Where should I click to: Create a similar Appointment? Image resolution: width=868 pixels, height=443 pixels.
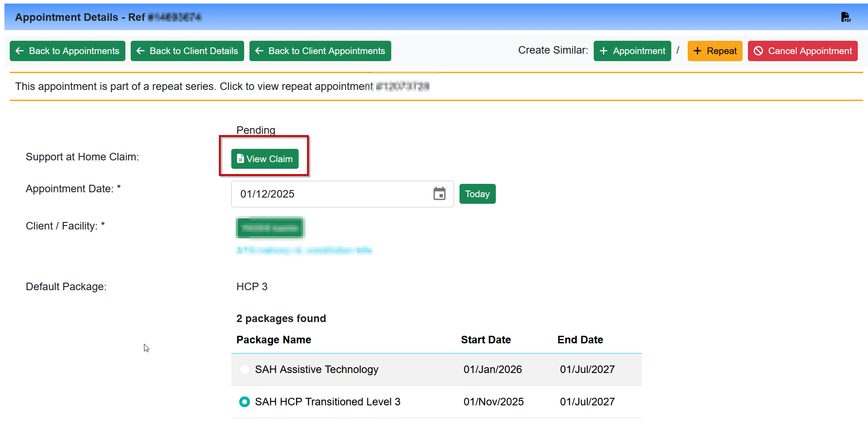click(632, 51)
